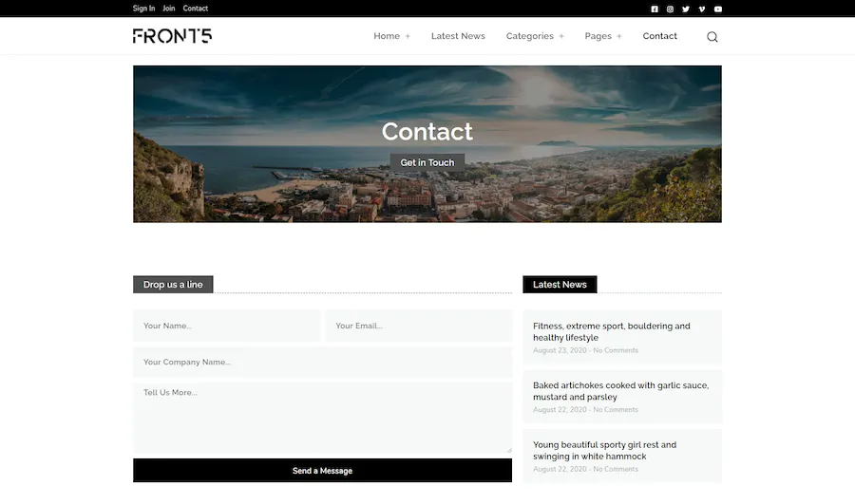Select Contact in main navigation

click(660, 36)
